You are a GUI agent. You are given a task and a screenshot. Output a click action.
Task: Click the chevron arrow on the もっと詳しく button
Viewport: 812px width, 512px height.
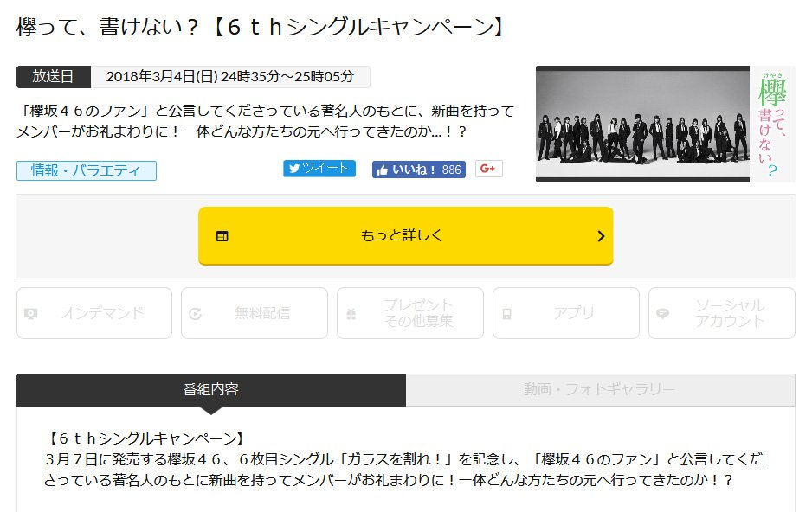click(601, 236)
